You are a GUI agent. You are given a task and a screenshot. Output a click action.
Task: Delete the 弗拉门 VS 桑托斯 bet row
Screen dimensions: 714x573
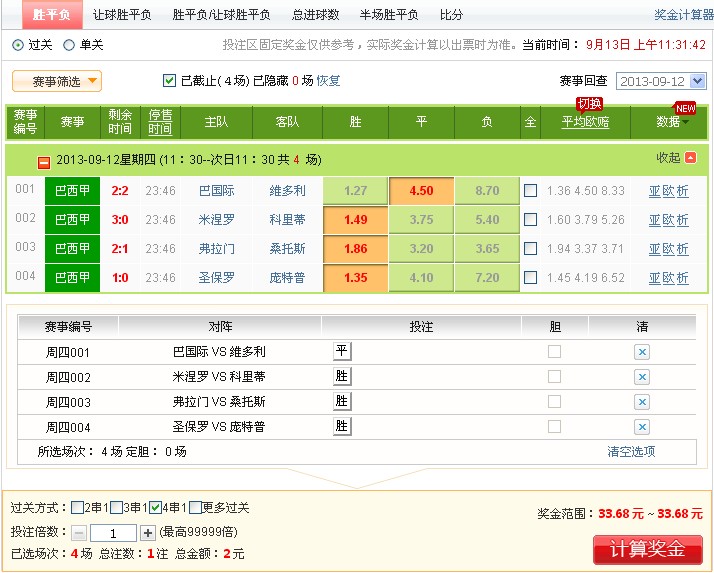pos(642,402)
